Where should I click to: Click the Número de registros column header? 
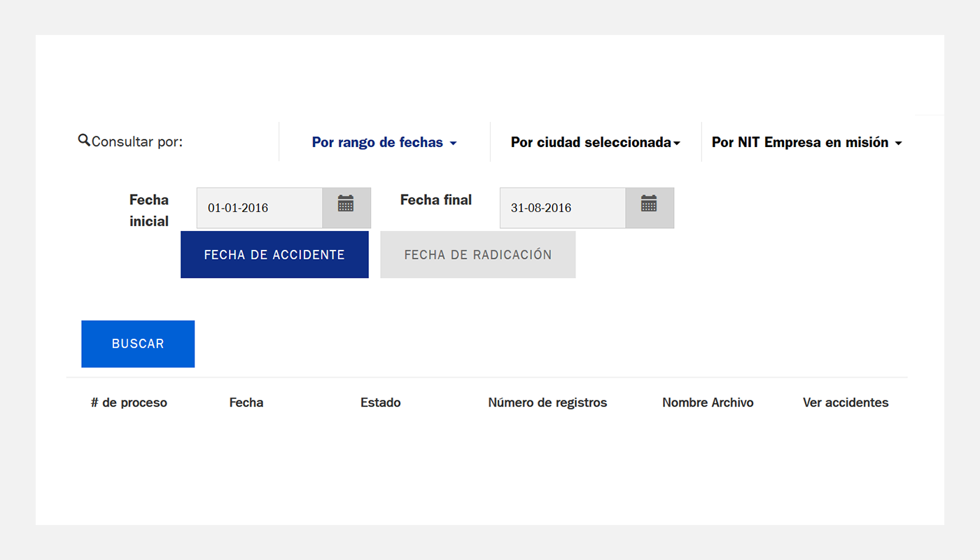[547, 402]
